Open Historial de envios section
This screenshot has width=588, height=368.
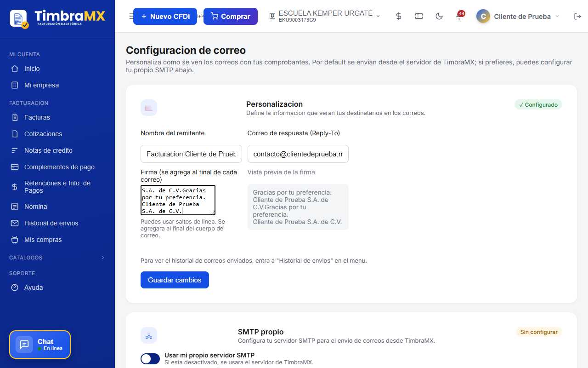click(57, 223)
